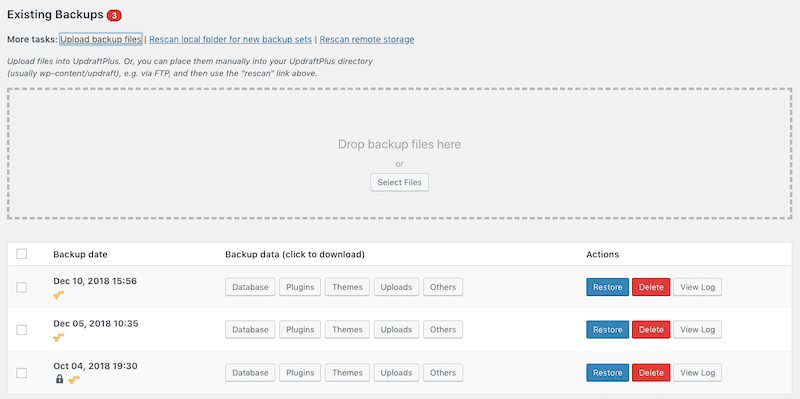Check the Oct 04, 2018 19:30 backup checkbox

pyautogui.click(x=21, y=373)
